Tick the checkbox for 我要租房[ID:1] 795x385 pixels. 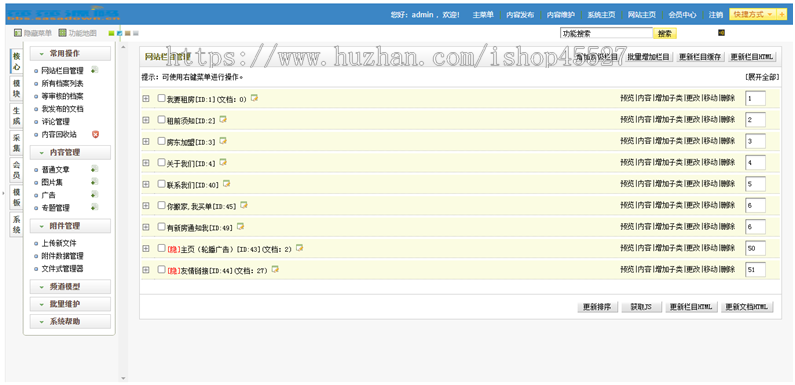click(x=161, y=98)
